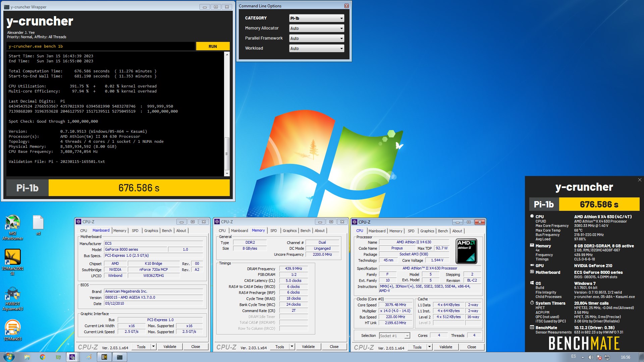This screenshot has width=644, height=362.
Task: Click BIOS Version 080015 field
Action: pyautogui.click(x=154, y=297)
